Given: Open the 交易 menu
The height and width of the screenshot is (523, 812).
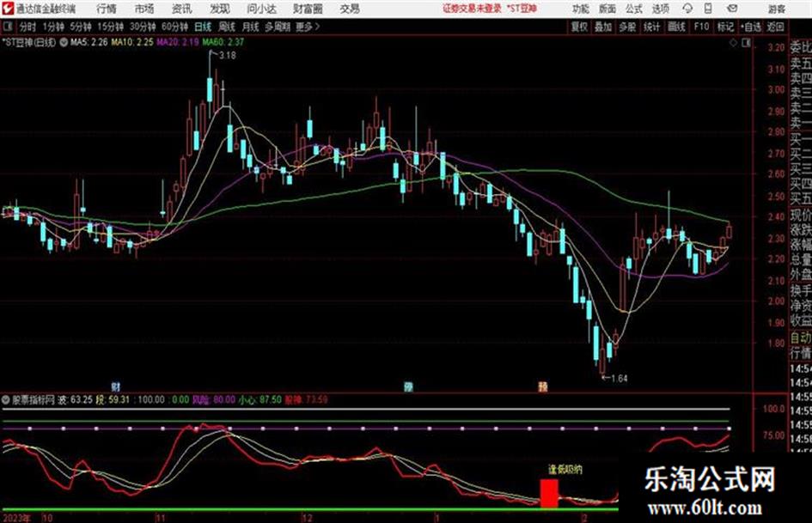Looking at the screenshot, I should pyautogui.click(x=350, y=9).
